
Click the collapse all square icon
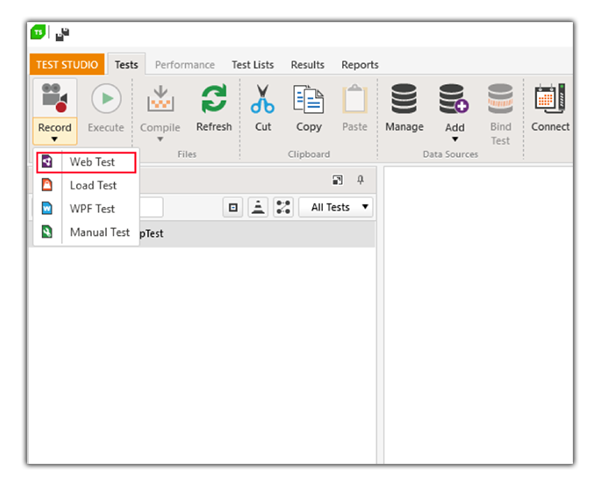click(233, 207)
